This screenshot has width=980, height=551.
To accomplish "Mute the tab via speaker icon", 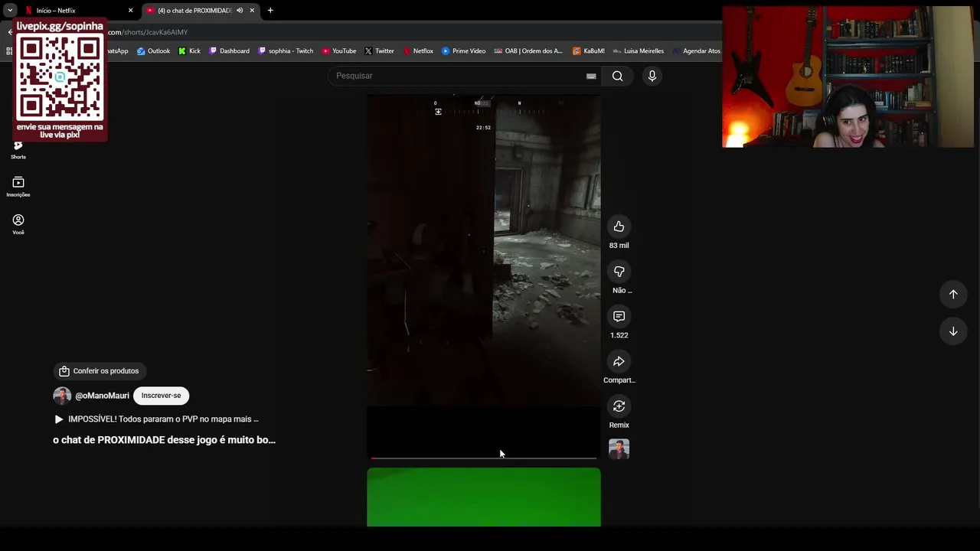I will tap(240, 11).
